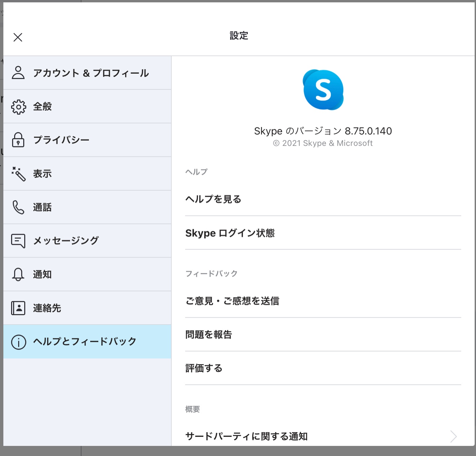Click 問題を報告 to report a problem
The image size is (476, 456).
click(x=323, y=335)
